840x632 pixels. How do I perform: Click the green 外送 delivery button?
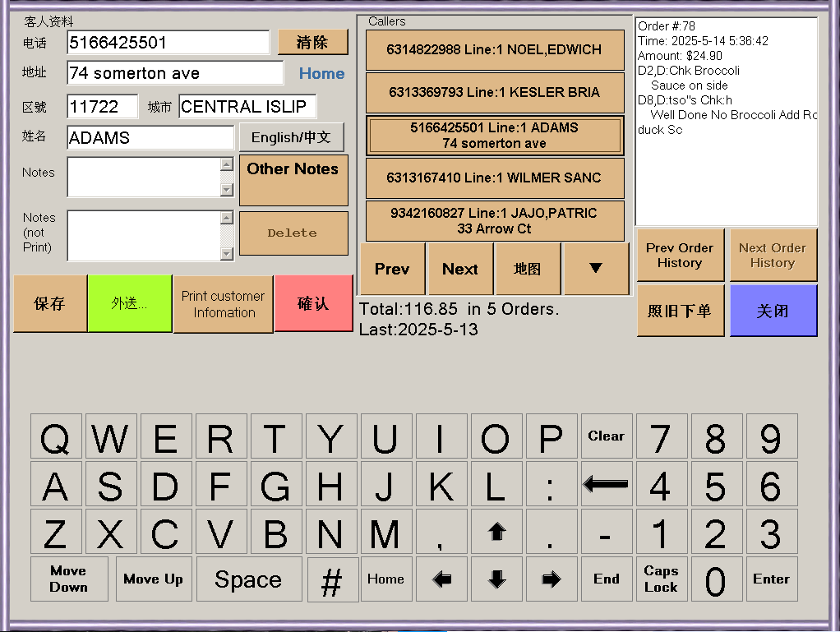pyautogui.click(x=129, y=303)
